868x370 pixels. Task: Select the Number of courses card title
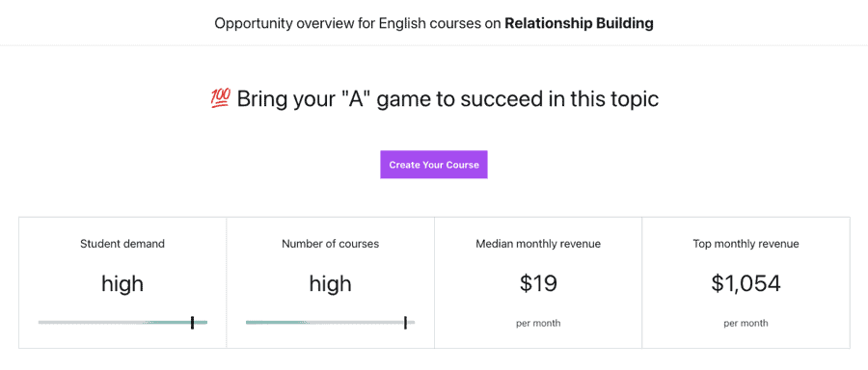pyautogui.click(x=331, y=244)
